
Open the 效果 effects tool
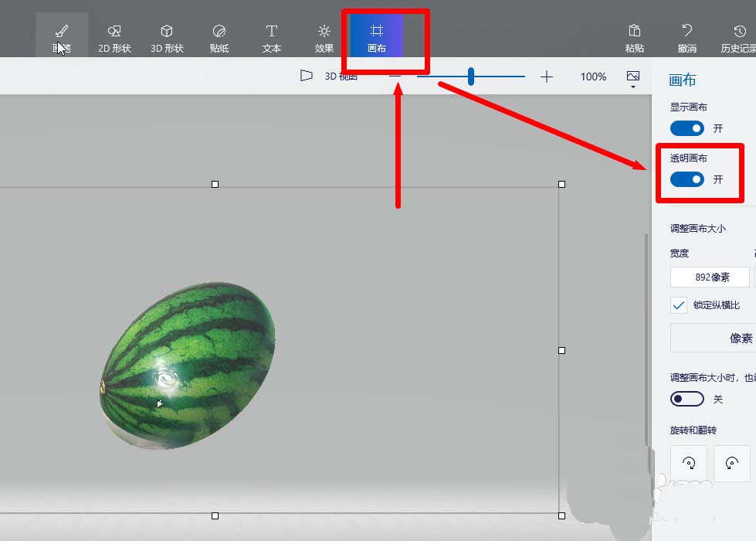pos(324,38)
